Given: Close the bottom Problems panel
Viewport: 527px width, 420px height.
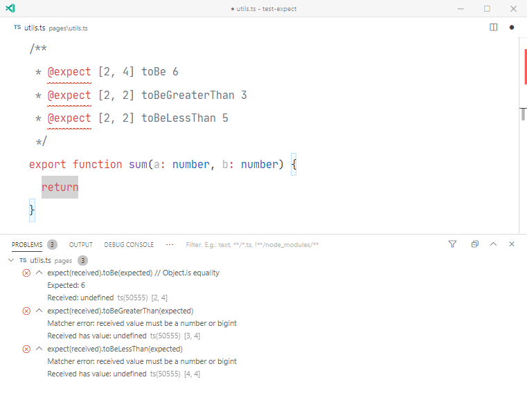Looking at the screenshot, I should click(512, 244).
